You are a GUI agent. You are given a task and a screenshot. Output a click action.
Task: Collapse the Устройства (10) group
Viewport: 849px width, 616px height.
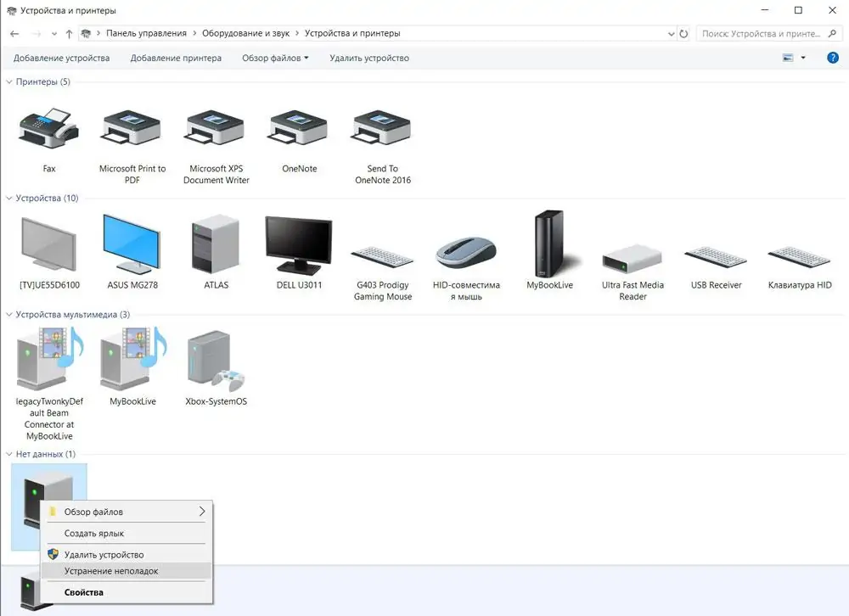pyautogui.click(x=9, y=198)
